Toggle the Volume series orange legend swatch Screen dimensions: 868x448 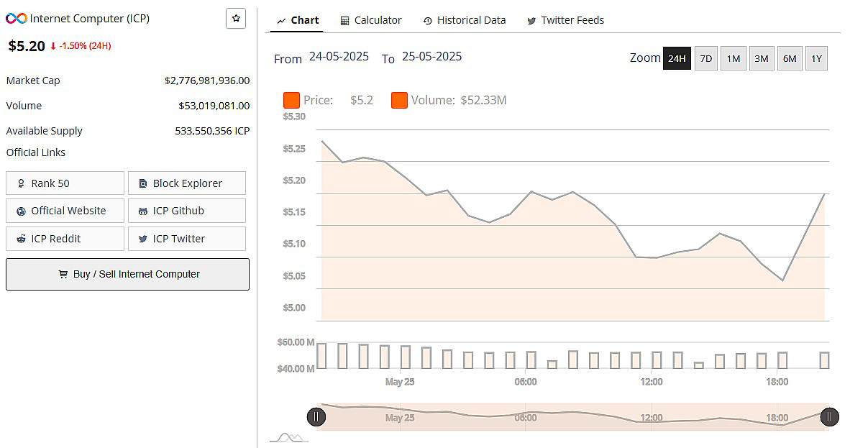coord(399,100)
